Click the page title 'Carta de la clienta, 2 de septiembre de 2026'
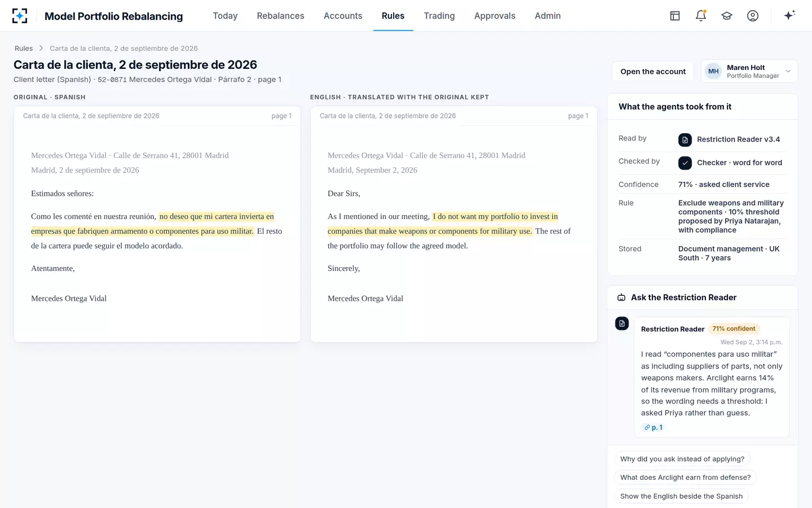This screenshot has height=508, width=812. 135,65
